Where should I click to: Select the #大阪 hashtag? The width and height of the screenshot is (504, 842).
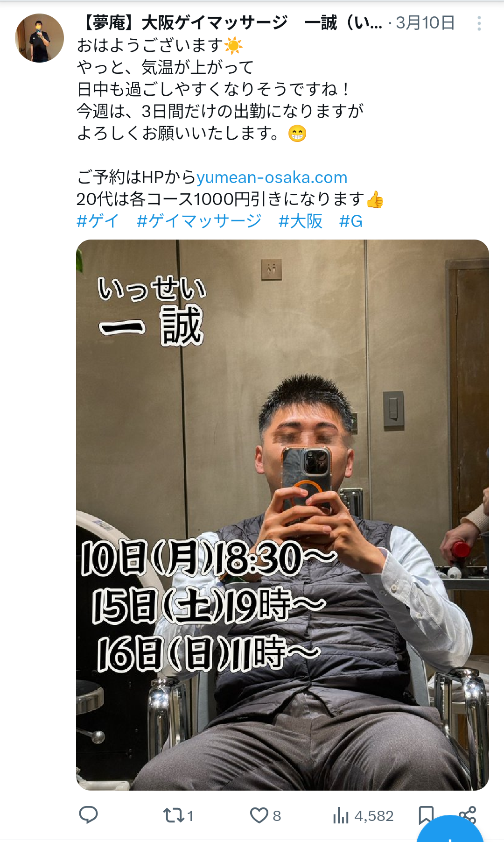301,221
